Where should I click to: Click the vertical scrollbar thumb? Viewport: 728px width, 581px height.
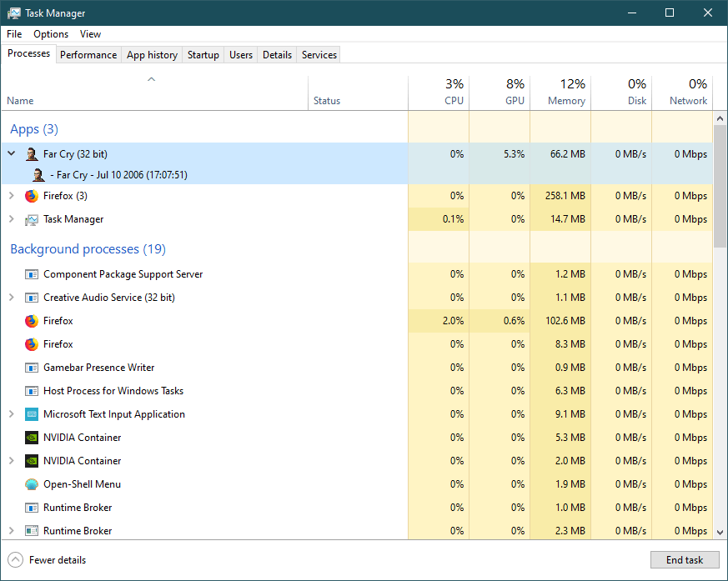(720, 186)
